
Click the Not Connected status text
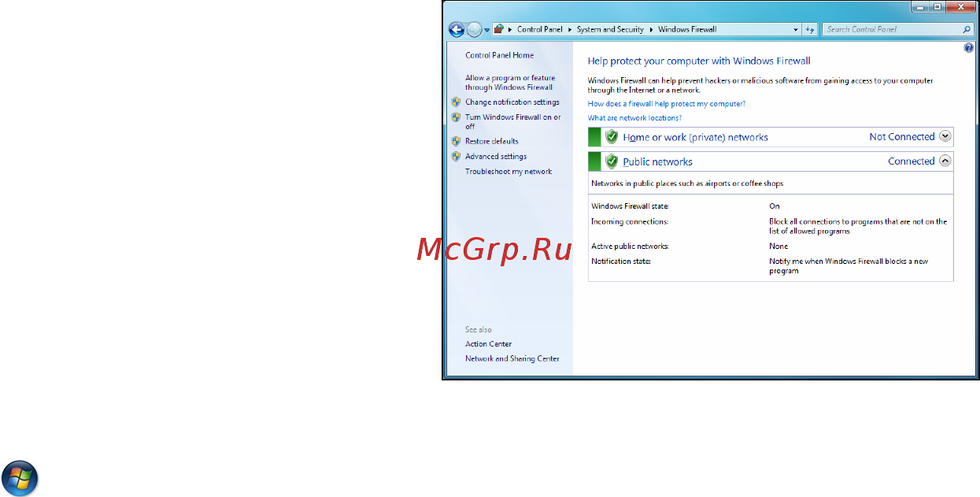(901, 136)
